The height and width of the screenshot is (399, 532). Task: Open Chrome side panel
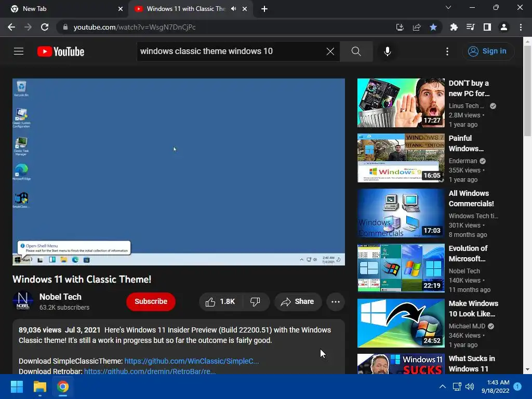click(487, 27)
